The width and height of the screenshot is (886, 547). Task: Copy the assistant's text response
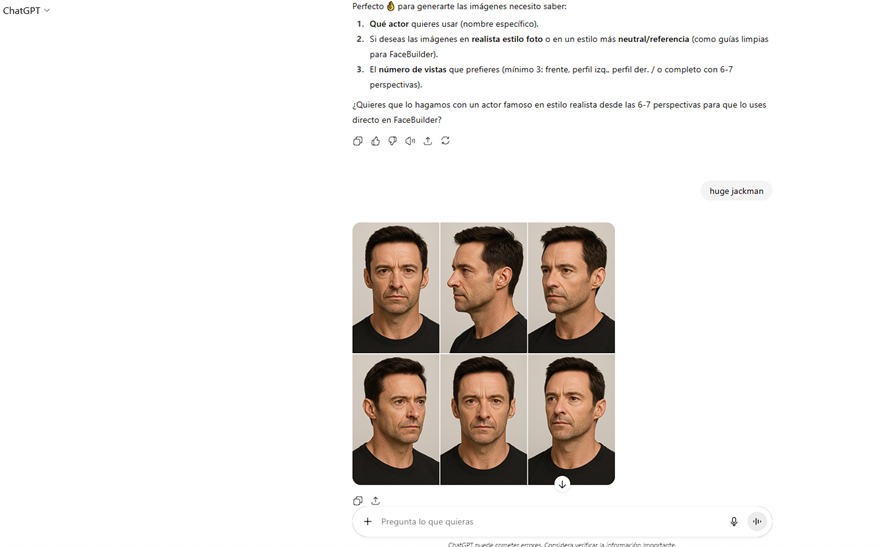pyautogui.click(x=358, y=141)
